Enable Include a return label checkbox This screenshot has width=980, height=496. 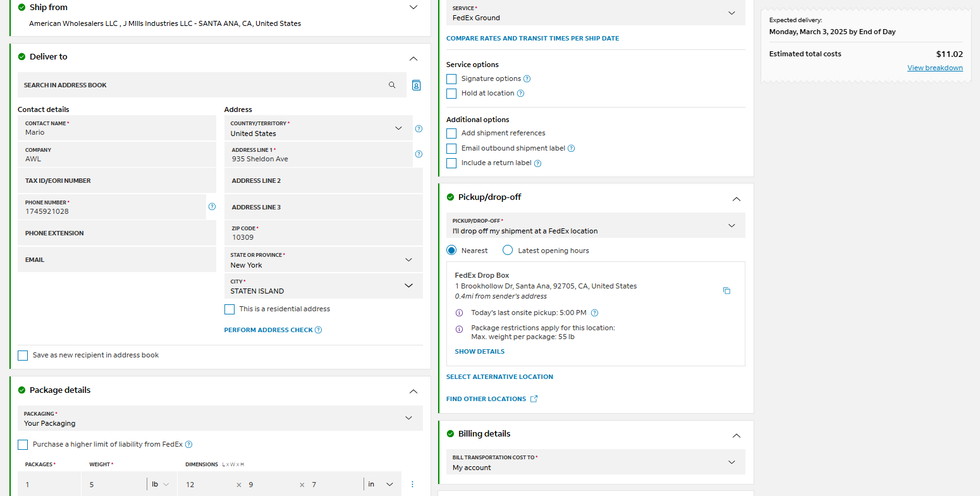pyautogui.click(x=451, y=163)
